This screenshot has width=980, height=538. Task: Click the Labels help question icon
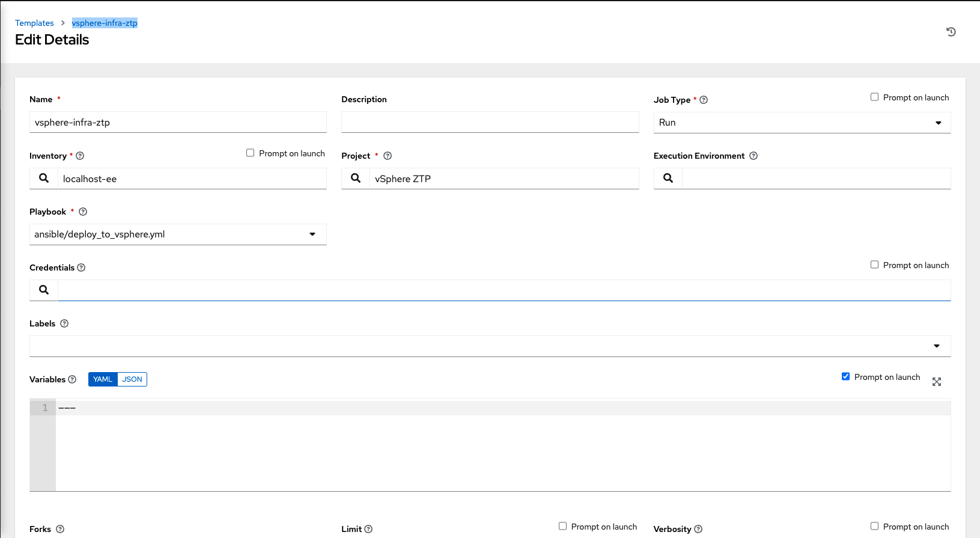coord(64,323)
